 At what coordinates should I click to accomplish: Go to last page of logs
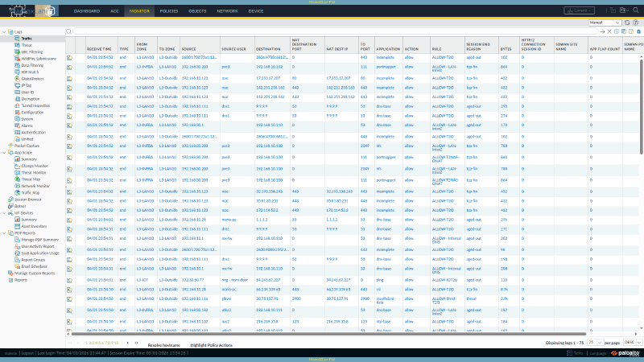(136, 343)
